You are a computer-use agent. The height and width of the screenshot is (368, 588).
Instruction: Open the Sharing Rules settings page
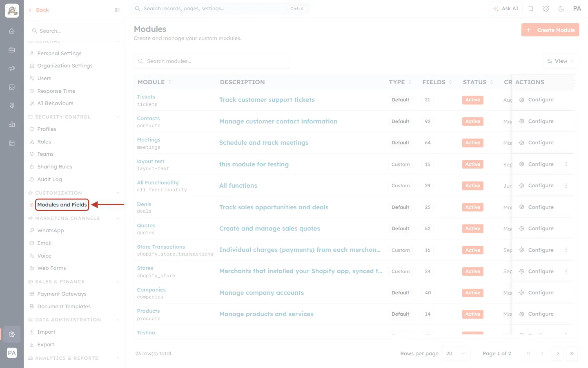(x=55, y=167)
